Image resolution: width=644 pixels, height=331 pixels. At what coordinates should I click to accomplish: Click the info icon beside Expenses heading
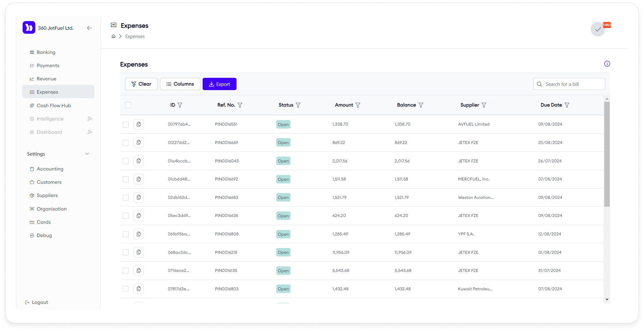pos(607,64)
